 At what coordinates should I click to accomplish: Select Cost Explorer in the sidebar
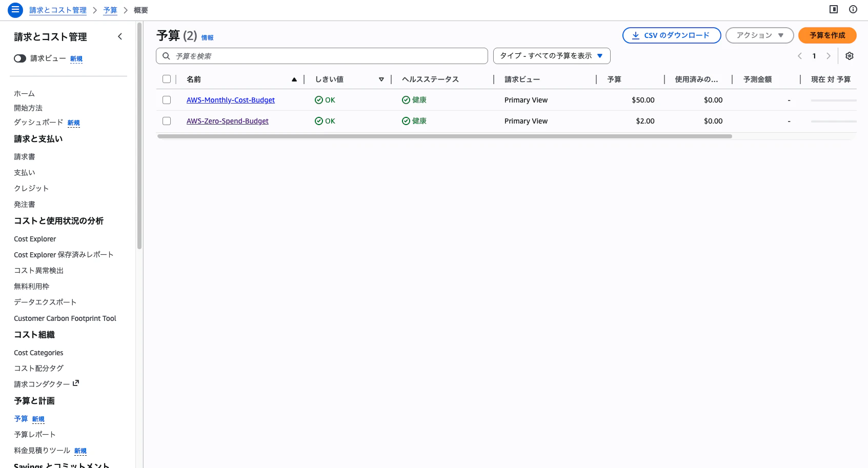(x=34, y=239)
